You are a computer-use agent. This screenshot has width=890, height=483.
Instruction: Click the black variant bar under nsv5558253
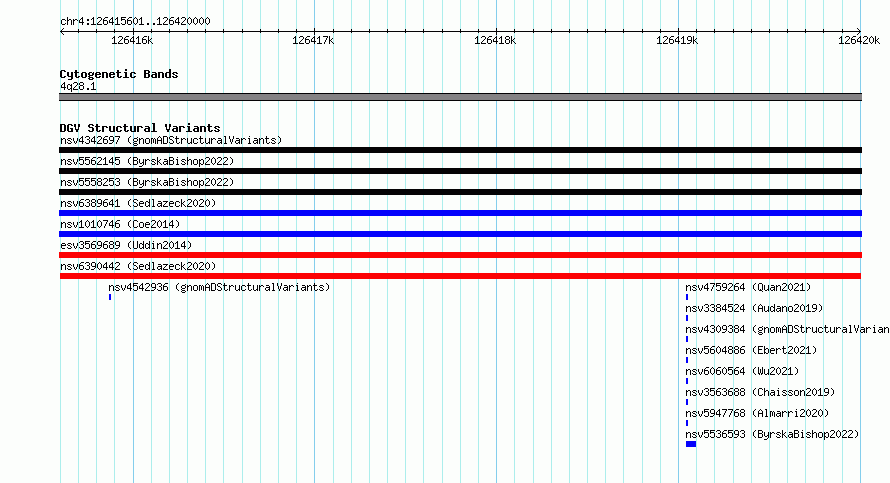460,192
